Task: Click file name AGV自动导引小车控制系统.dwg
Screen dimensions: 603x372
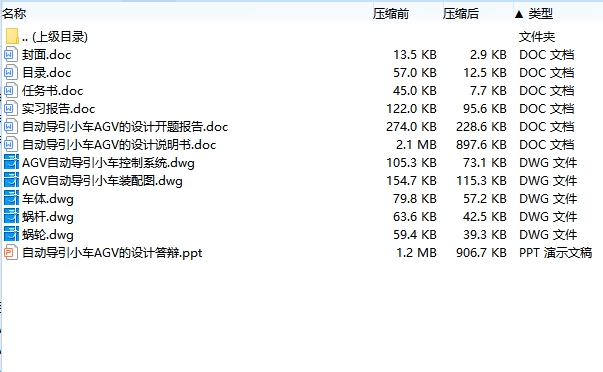Action: pyautogui.click(x=108, y=163)
